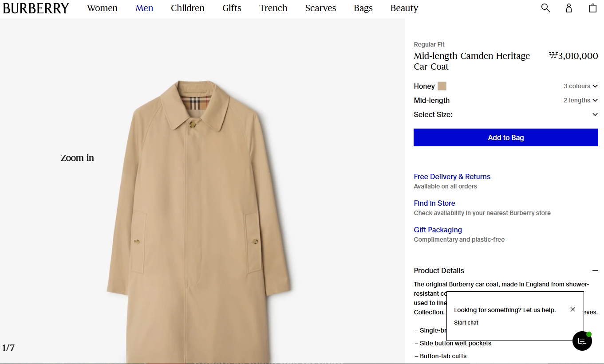The image size is (604, 364).
Task: Go to the Burberry logo homepage
Action: (x=36, y=8)
